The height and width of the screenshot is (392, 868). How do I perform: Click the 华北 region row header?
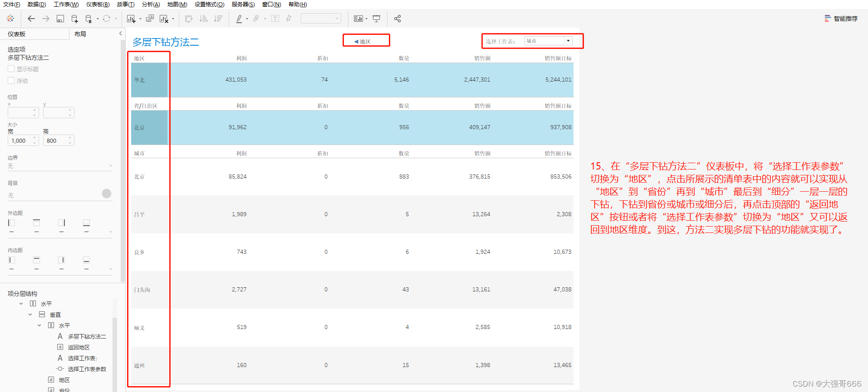click(x=149, y=80)
